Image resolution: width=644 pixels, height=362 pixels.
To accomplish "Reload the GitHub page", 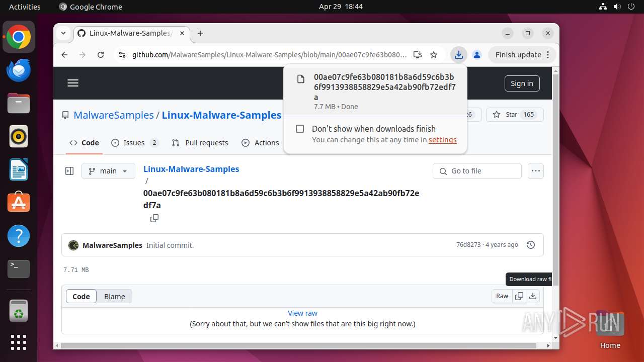I will [x=101, y=55].
